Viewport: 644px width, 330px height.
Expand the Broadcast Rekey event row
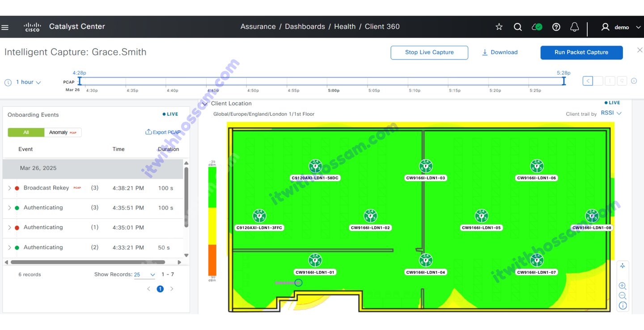pyautogui.click(x=9, y=188)
